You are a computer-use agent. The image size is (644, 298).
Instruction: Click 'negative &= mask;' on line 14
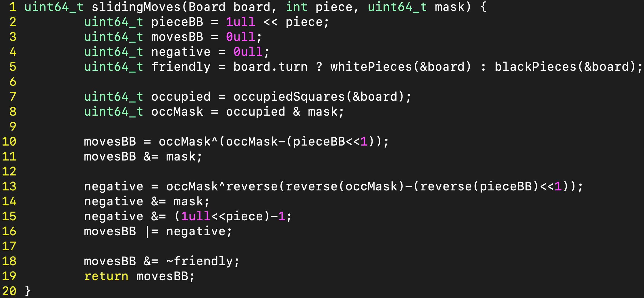pyautogui.click(x=147, y=201)
